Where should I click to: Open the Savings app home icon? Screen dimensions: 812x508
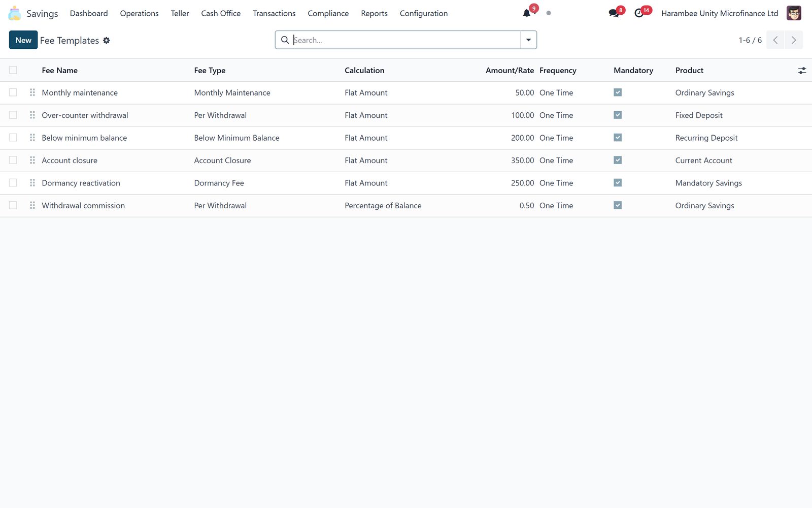point(15,13)
